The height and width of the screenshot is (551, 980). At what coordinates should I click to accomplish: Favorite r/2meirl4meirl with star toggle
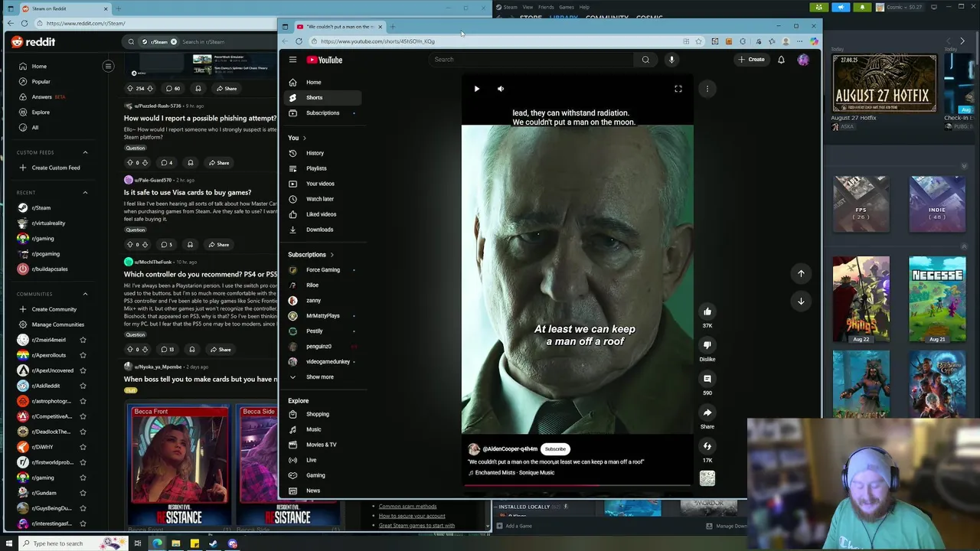[x=83, y=340]
